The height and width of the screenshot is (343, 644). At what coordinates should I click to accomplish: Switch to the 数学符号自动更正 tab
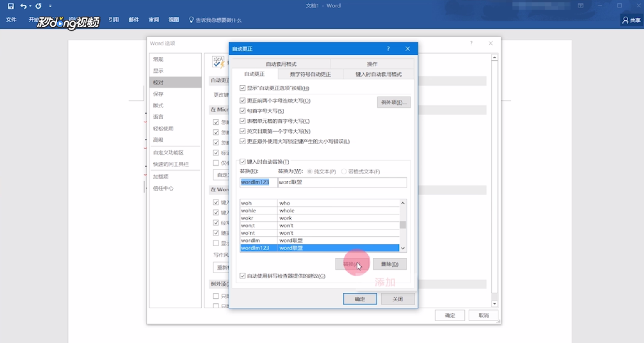[x=309, y=74]
